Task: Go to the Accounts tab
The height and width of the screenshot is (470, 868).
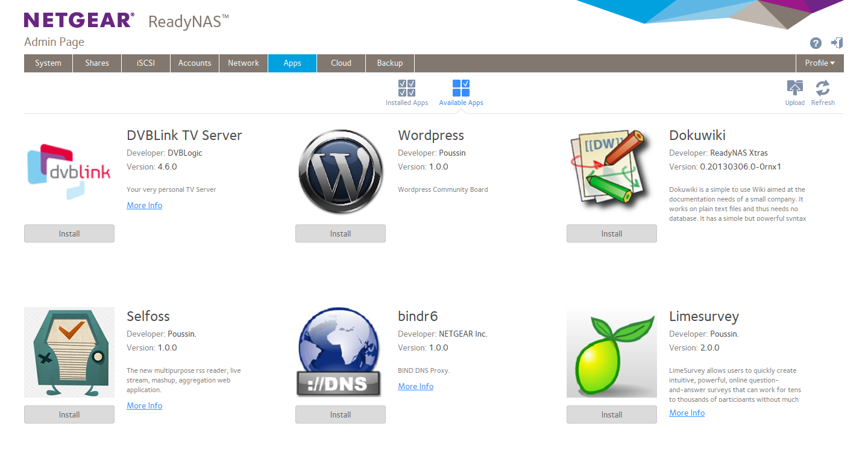Action: (195, 63)
